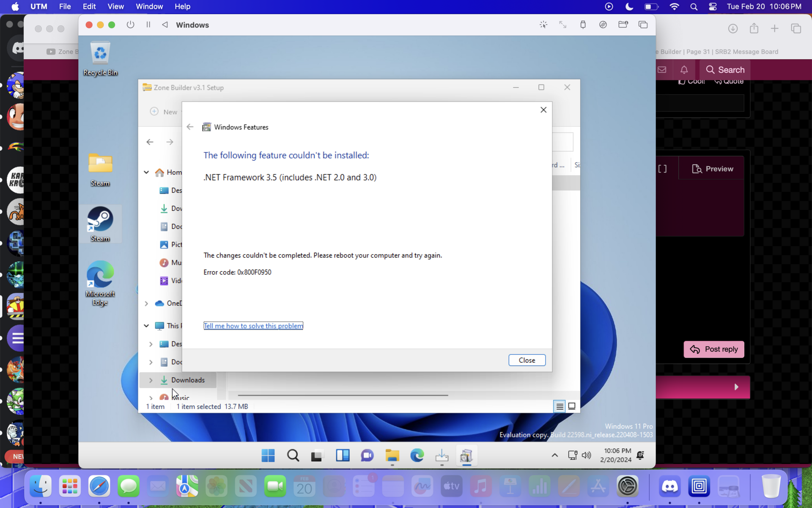Open the File menu

[x=65, y=6]
